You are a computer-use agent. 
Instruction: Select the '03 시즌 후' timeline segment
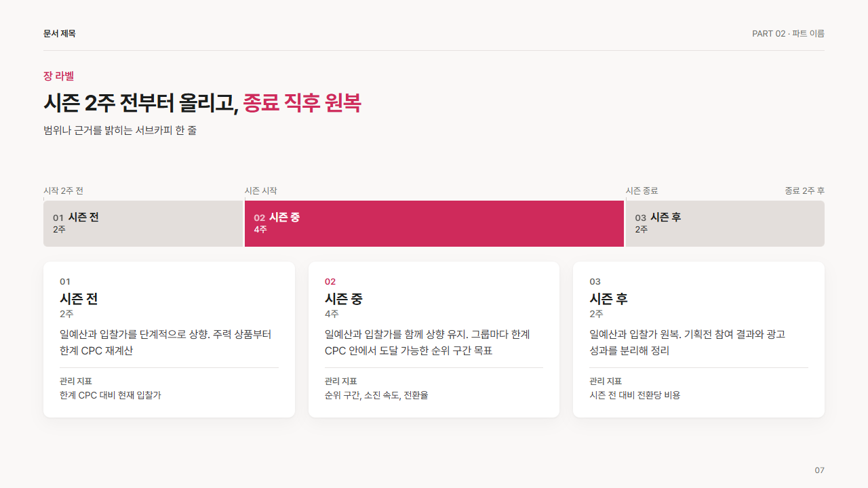pos(725,224)
